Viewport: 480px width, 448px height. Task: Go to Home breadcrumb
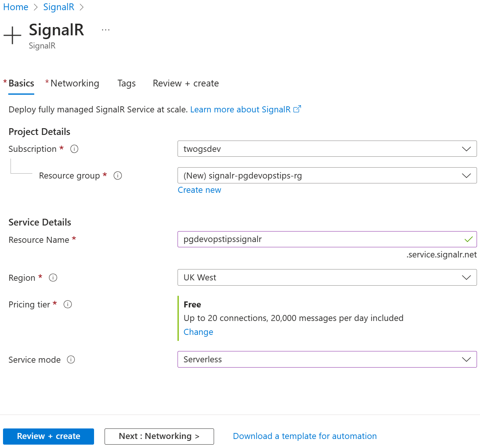[x=16, y=7]
